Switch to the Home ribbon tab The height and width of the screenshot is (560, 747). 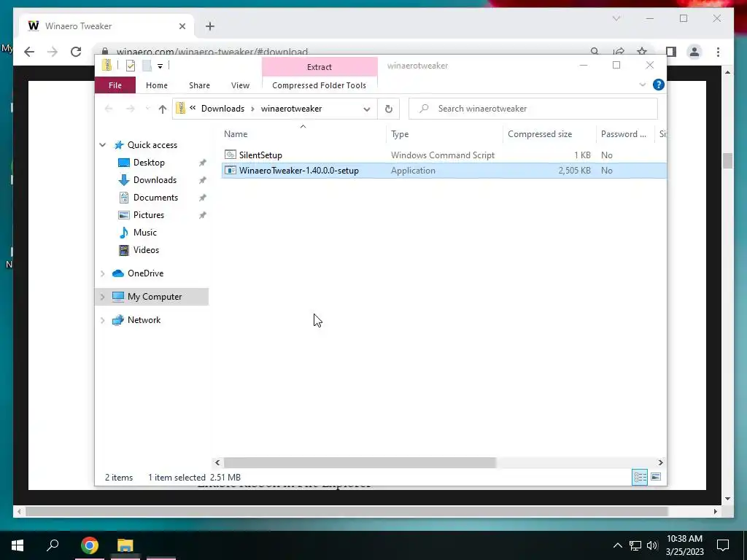[157, 85]
